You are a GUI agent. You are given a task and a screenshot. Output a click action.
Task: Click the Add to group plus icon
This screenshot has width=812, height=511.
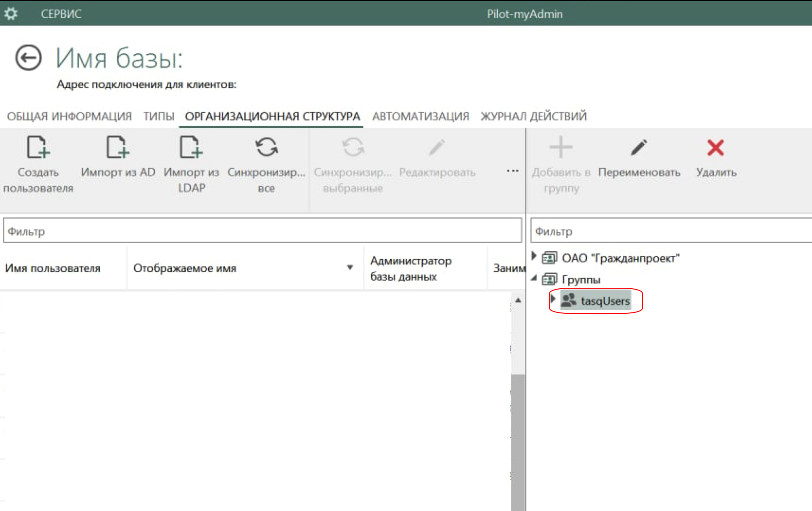click(x=561, y=147)
